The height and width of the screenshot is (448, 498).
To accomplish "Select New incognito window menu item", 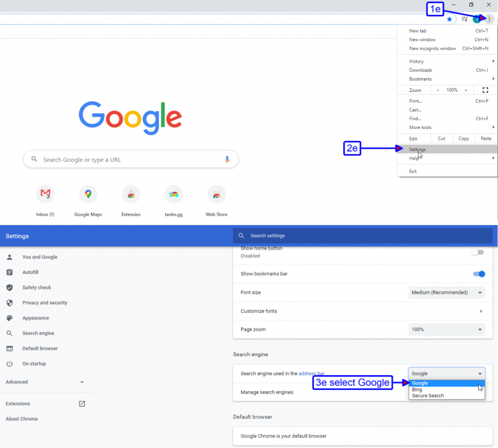I will click(447, 48).
